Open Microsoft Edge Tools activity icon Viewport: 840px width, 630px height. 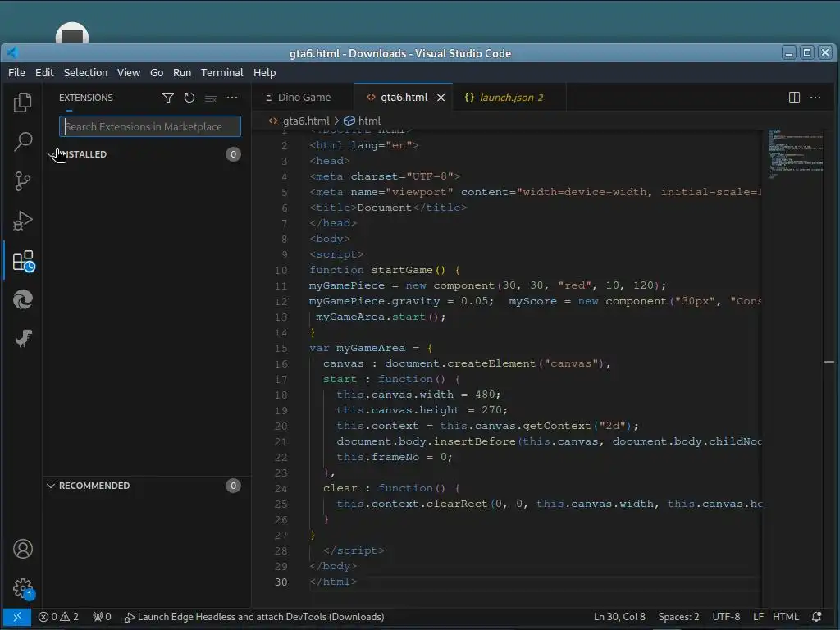(22, 299)
